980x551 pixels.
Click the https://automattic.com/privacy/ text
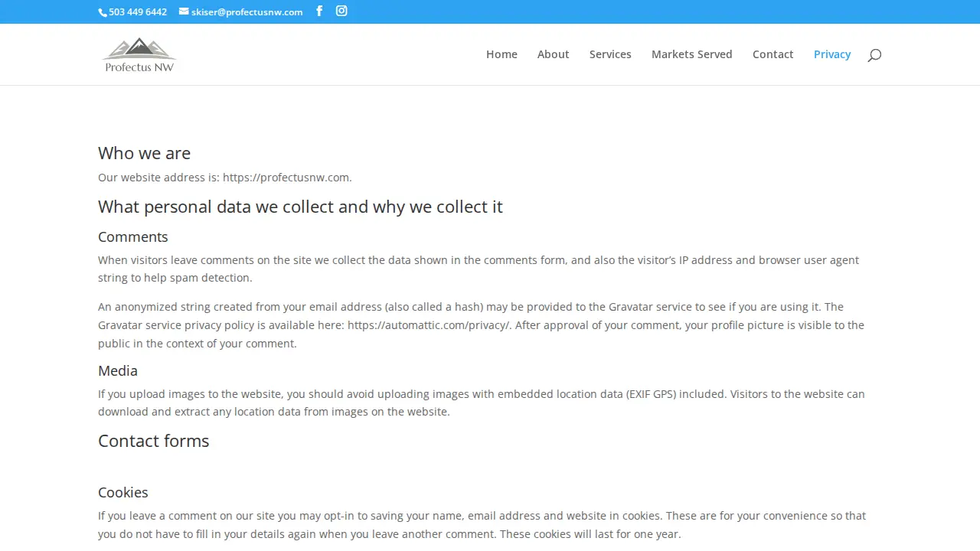click(429, 325)
